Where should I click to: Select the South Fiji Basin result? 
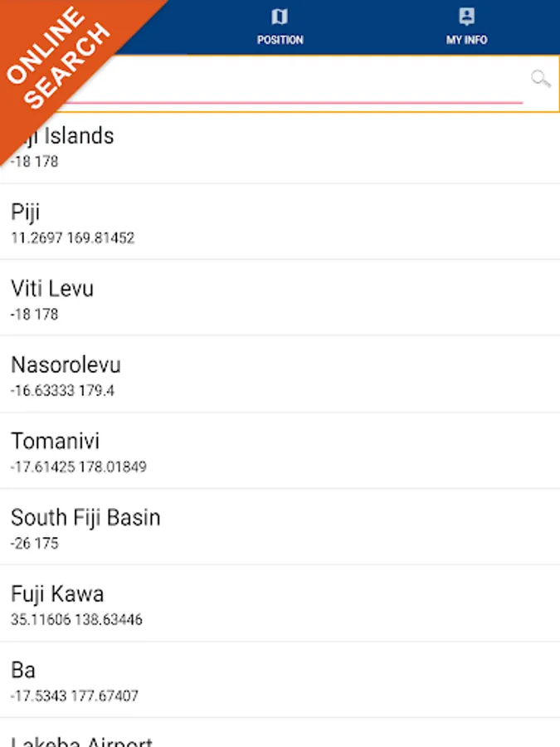(85, 518)
